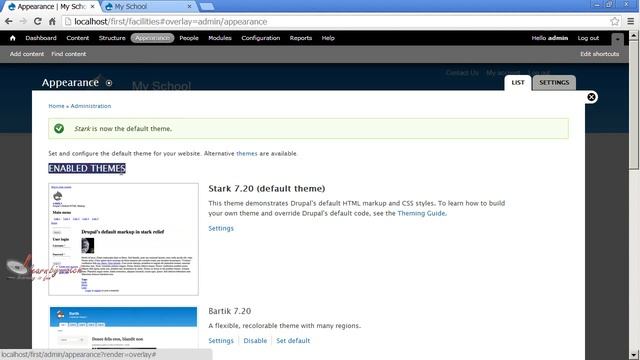
Task: Click the Add content shortcut
Action: pyautogui.click(x=27, y=54)
